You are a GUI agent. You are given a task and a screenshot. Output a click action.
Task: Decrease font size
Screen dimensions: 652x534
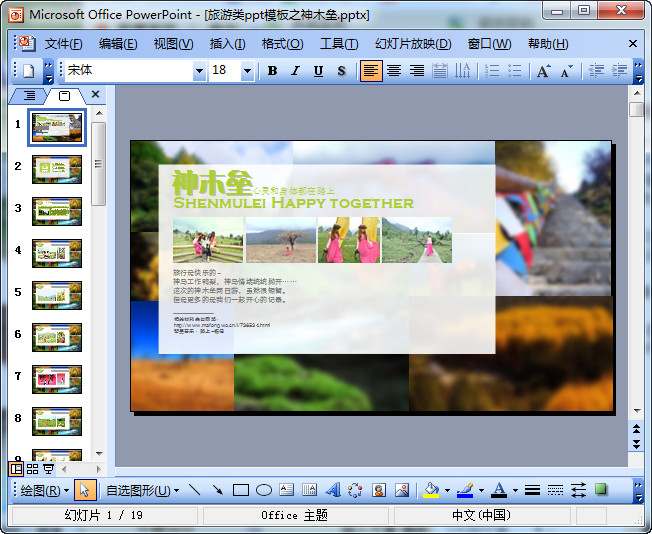(x=566, y=71)
